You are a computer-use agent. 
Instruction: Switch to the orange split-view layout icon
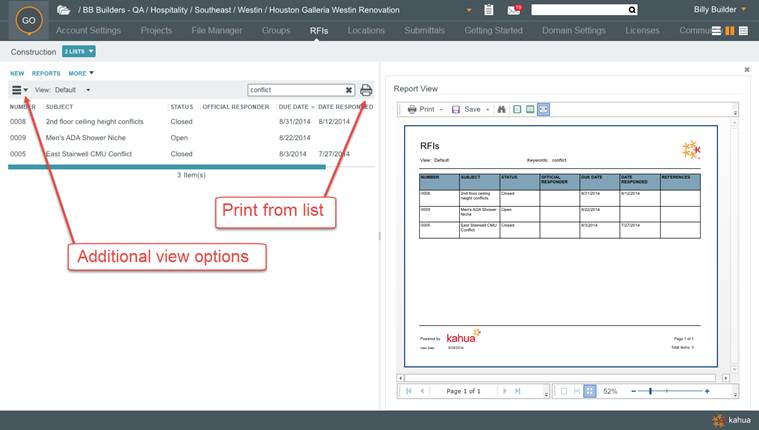point(730,31)
